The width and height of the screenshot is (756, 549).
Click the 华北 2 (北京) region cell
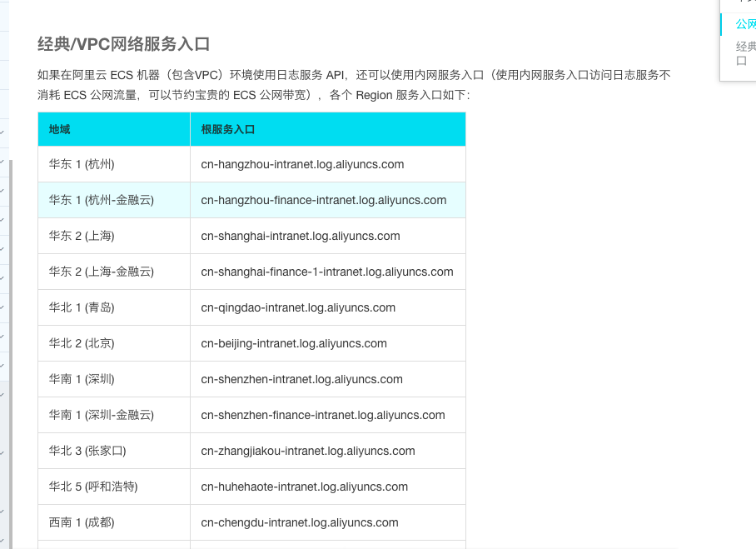tap(114, 343)
